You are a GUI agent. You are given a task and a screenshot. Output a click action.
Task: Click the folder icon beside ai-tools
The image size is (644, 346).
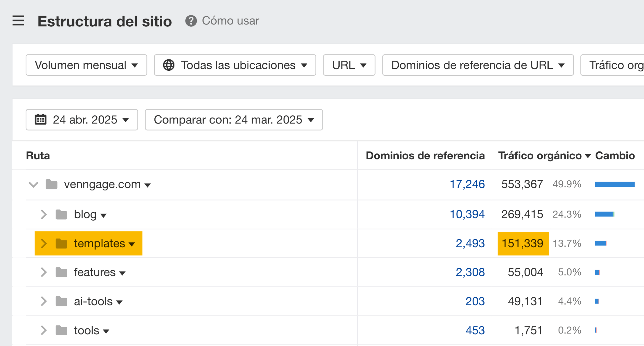pos(62,301)
